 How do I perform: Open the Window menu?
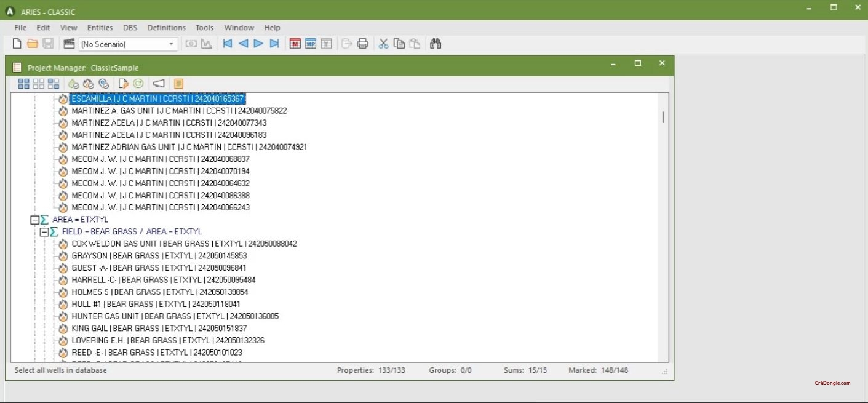pyautogui.click(x=239, y=28)
